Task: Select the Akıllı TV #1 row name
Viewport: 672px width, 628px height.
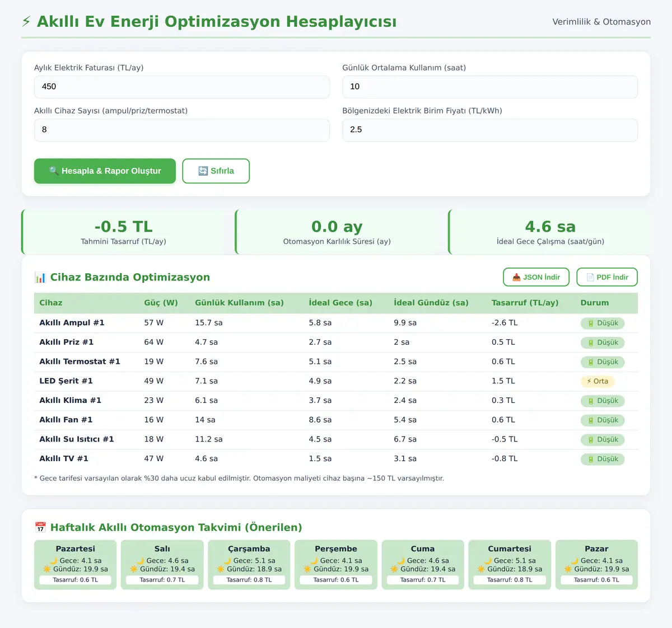Action: tap(64, 458)
